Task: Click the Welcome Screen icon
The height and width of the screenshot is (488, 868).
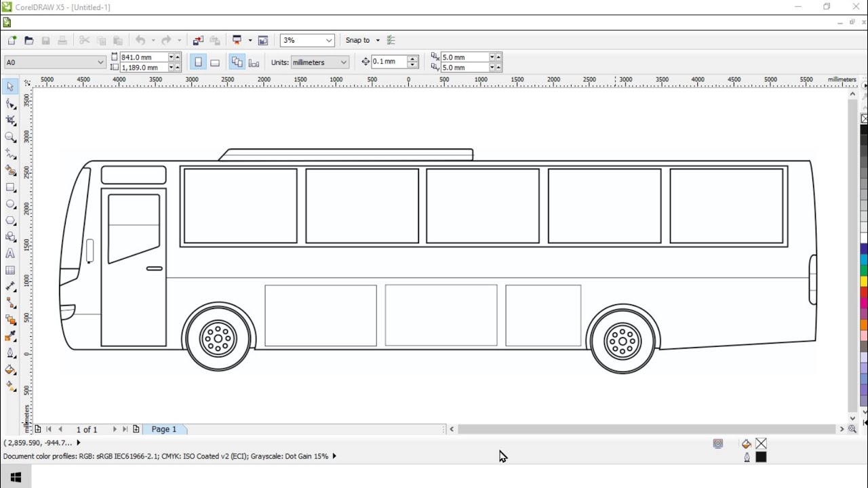Action: 263,41
